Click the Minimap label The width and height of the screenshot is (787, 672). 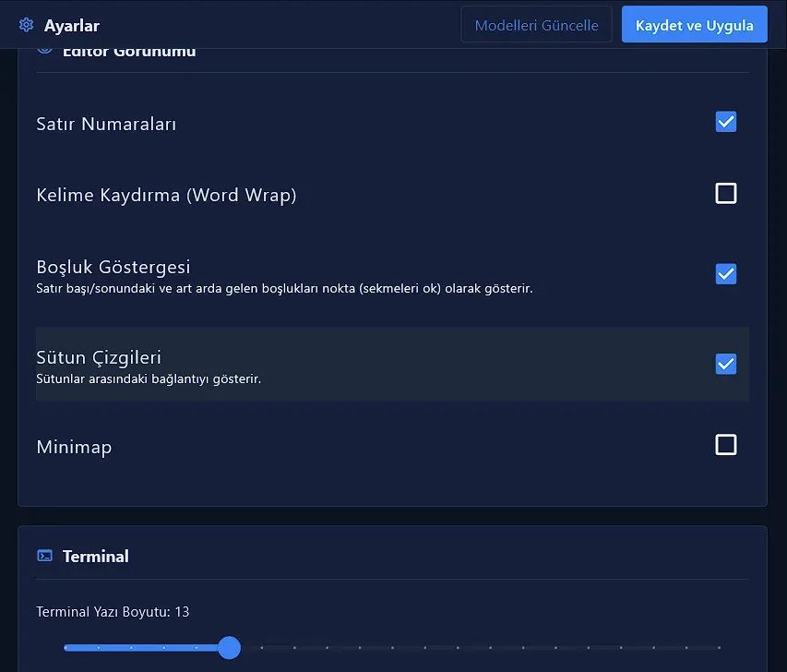click(x=75, y=447)
